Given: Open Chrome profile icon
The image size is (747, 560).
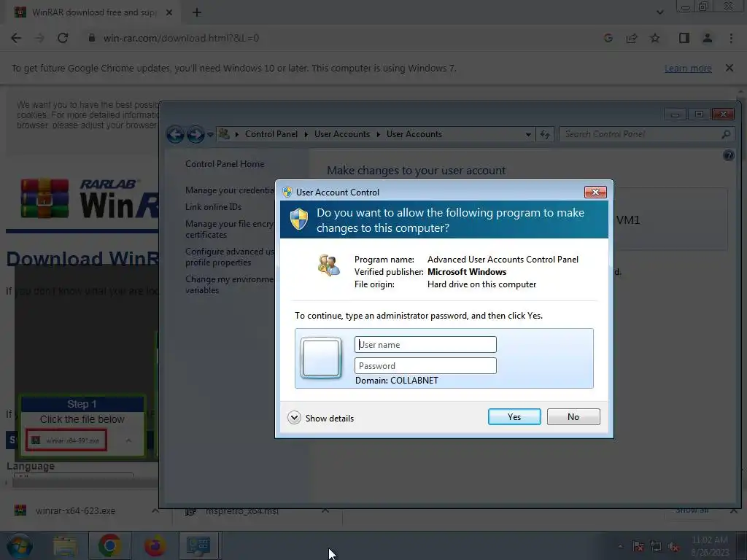Looking at the screenshot, I should tap(708, 38).
